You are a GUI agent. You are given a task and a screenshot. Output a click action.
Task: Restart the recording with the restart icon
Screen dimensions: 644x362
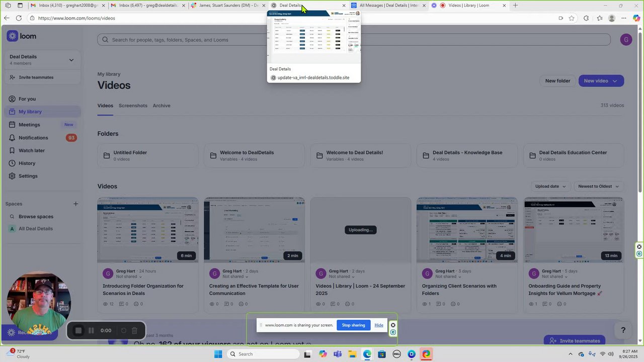[x=123, y=330]
